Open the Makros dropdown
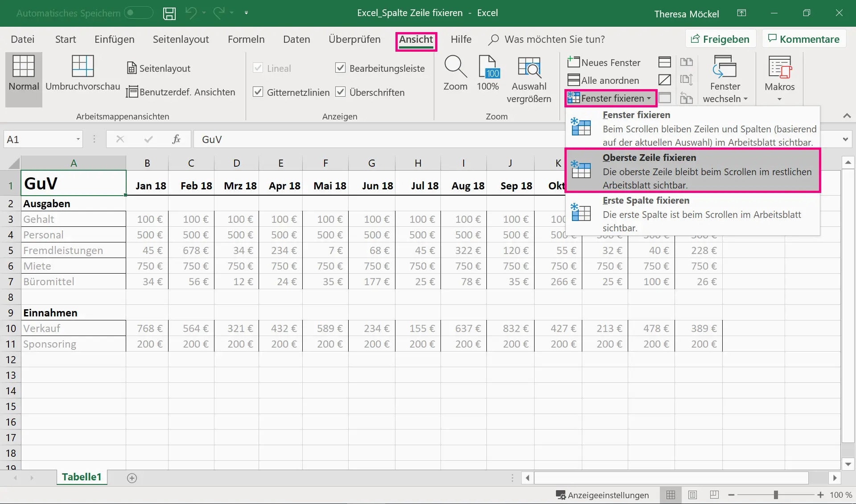 pos(779,99)
